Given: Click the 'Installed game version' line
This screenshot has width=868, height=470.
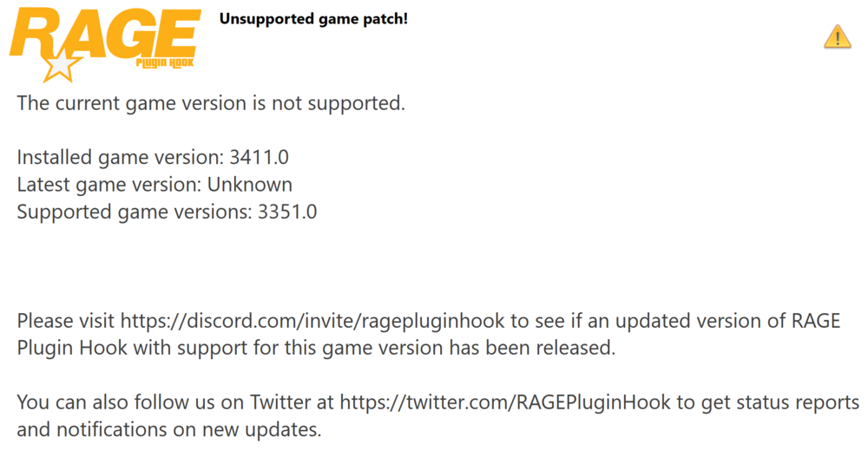Looking at the screenshot, I should [x=120, y=158].
